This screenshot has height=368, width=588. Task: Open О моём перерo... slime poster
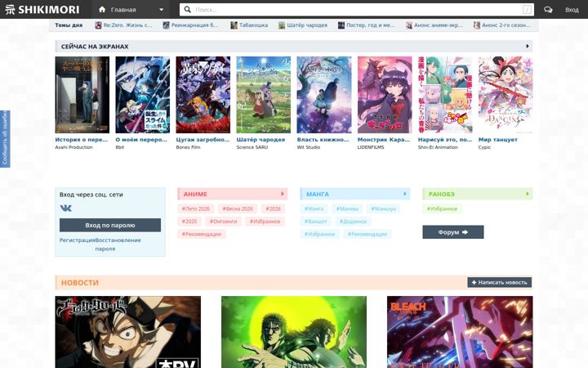click(142, 95)
